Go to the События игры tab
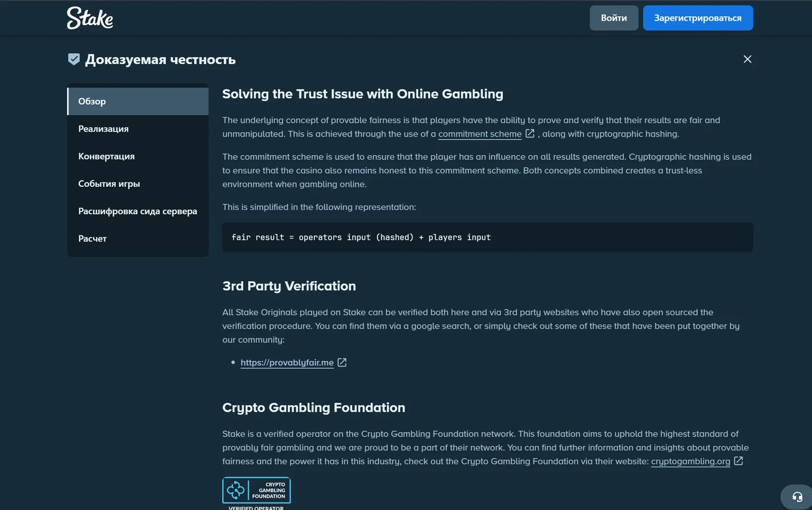The image size is (812, 510). coord(138,184)
